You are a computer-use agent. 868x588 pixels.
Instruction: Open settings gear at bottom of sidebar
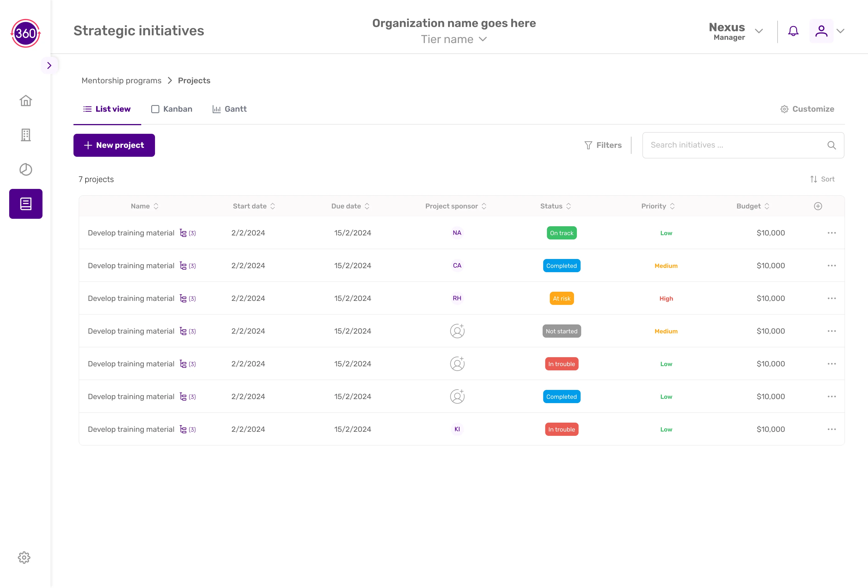24,557
